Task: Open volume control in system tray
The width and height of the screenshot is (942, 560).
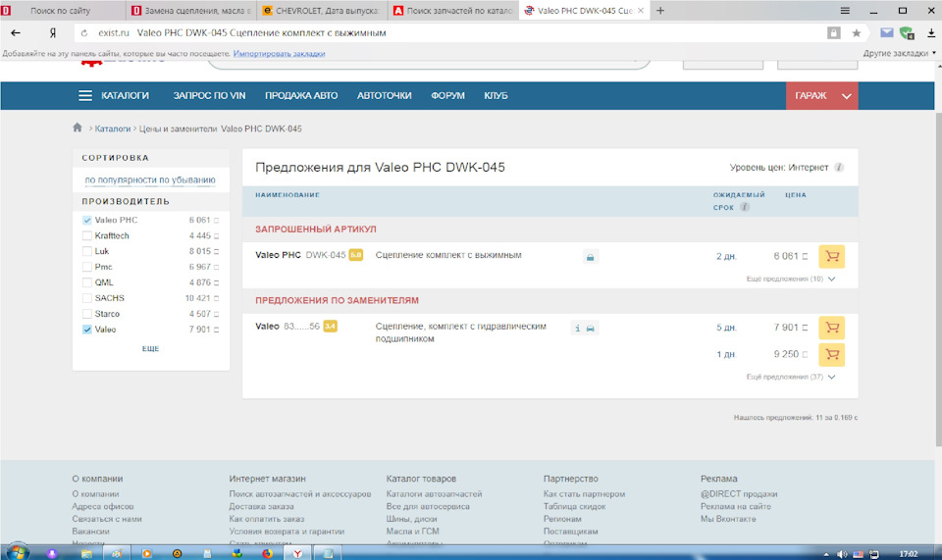Action: tap(842, 554)
